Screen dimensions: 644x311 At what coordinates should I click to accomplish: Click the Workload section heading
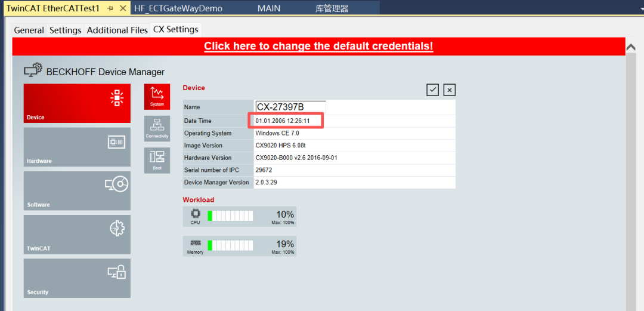199,199
